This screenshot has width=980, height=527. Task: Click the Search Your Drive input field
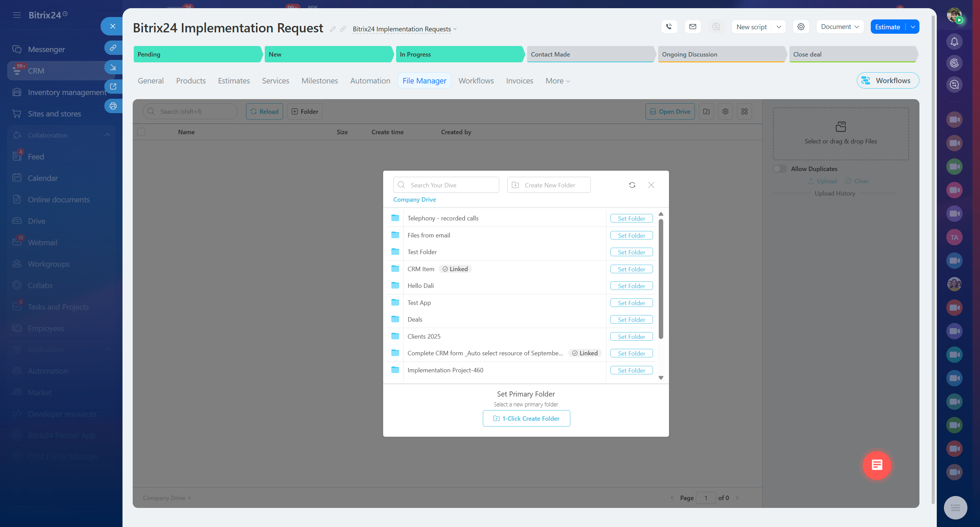pos(446,185)
